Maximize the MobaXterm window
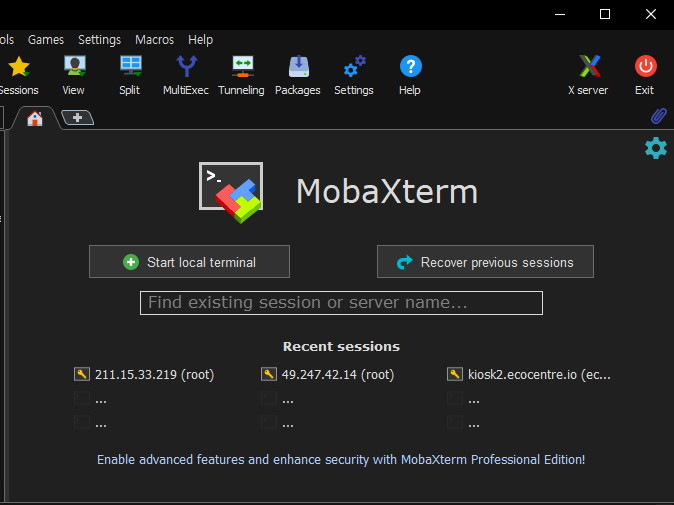 pos(605,14)
